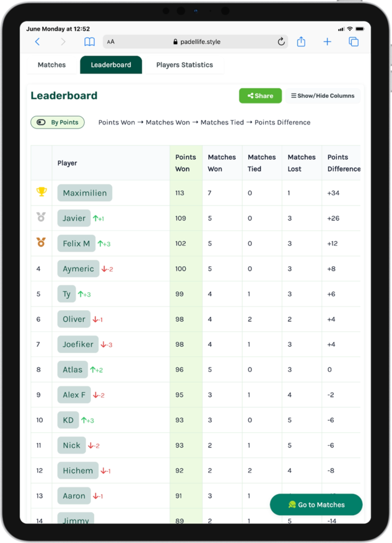Open the tabs overview icon
392x543 pixels.
[x=354, y=42]
